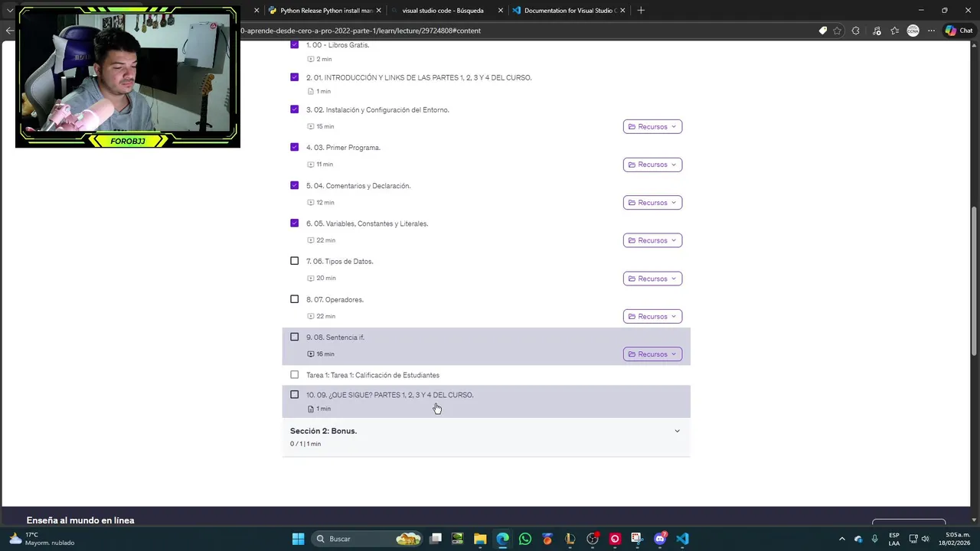Open the red circular recorder taskbar app
980x551 pixels.
pos(615,539)
